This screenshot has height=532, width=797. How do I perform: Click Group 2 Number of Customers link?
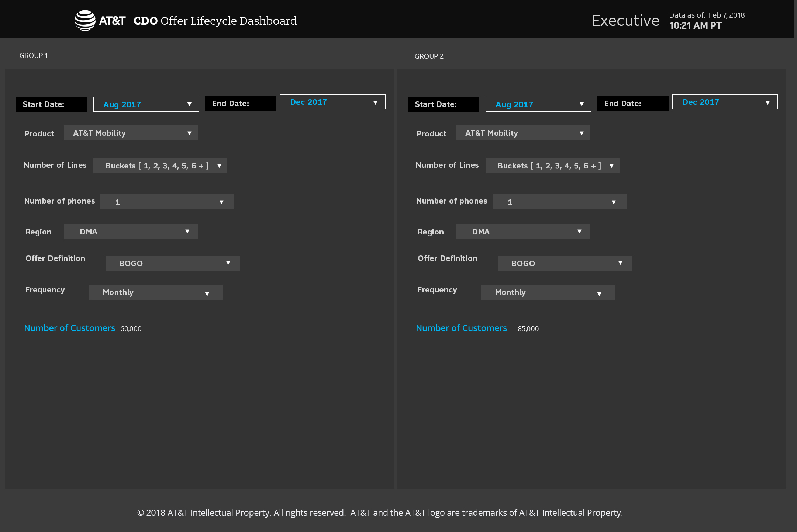click(x=461, y=328)
